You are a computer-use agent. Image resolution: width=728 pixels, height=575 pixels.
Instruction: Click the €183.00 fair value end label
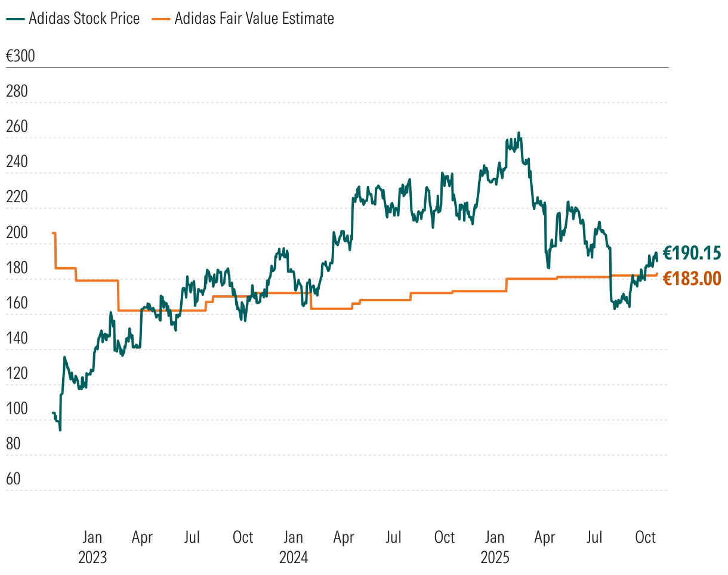click(x=692, y=279)
